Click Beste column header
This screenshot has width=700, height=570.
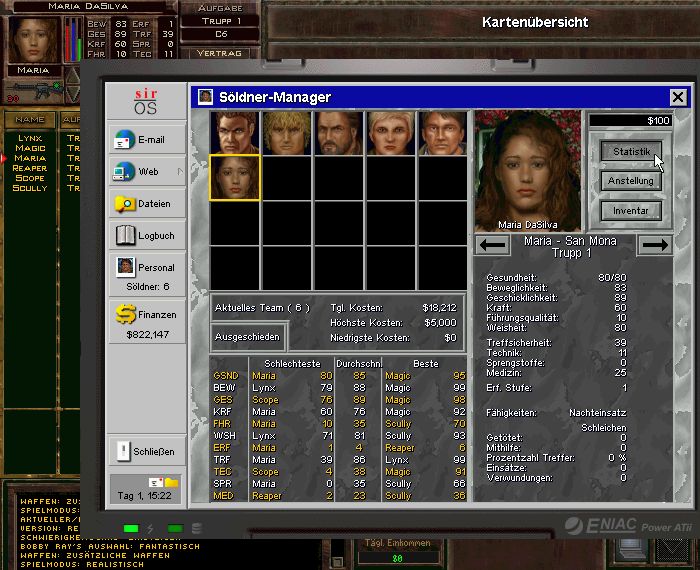coord(425,363)
